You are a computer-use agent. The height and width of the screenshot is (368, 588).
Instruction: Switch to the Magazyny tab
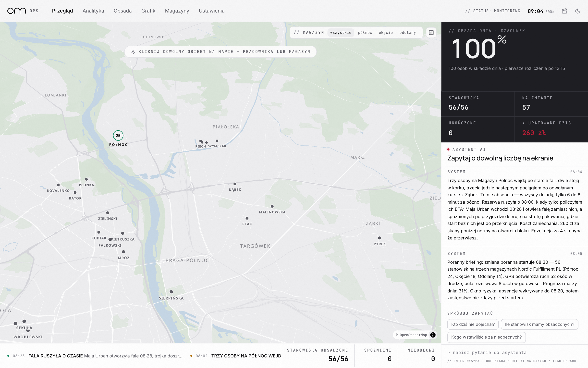click(x=177, y=11)
